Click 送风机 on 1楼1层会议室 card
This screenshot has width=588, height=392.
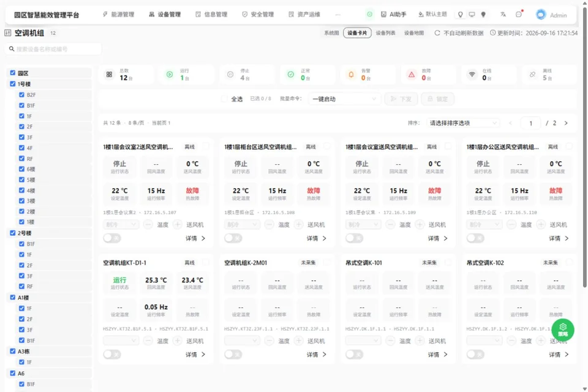tap(437, 224)
